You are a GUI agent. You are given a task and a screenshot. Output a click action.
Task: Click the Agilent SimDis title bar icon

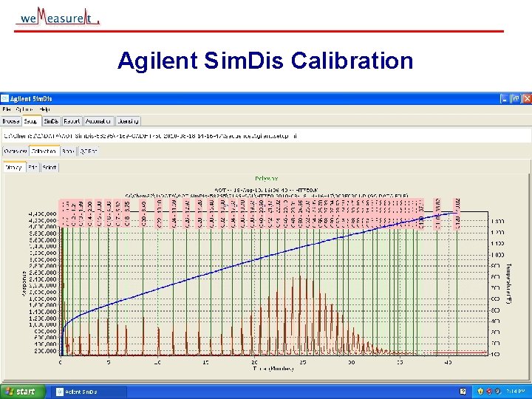pyautogui.click(x=4, y=99)
